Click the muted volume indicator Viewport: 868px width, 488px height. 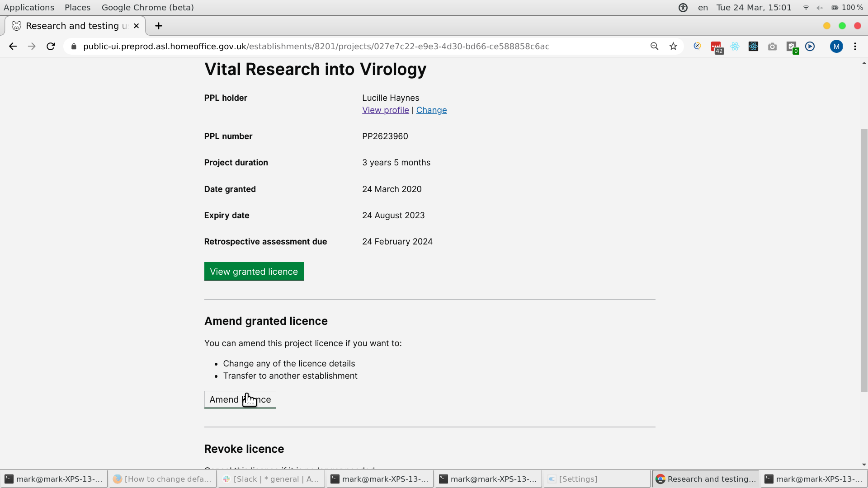coord(820,8)
